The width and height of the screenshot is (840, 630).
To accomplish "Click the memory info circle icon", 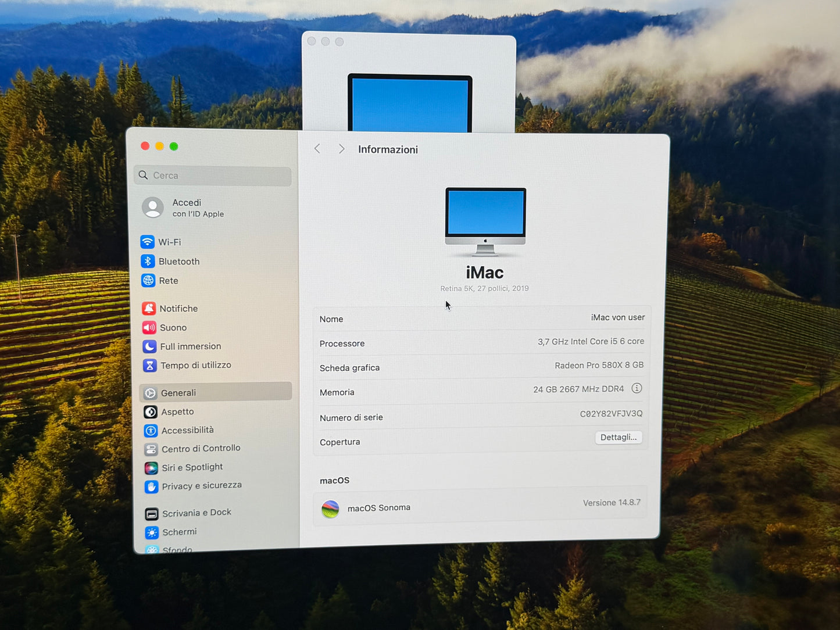I will pyautogui.click(x=637, y=388).
